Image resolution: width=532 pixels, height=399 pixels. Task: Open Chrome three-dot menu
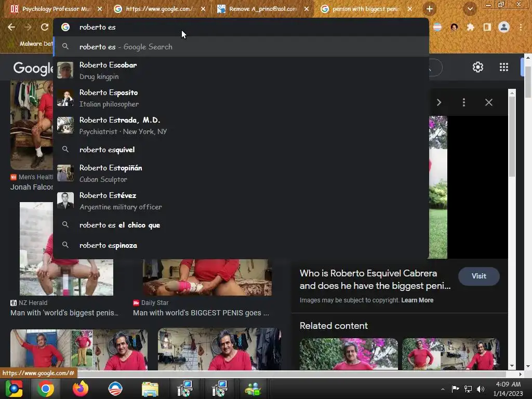tap(521, 27)
